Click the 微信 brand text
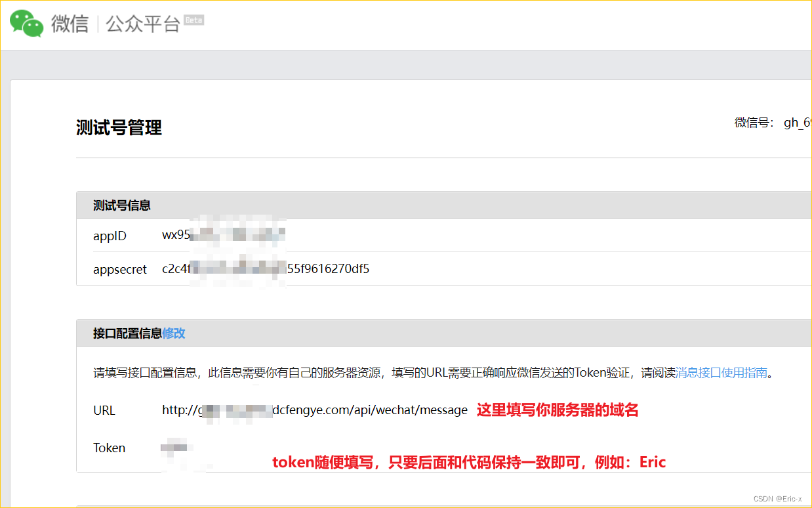The image size is (812, 508). pyautogui.click(x=70, y=24)
